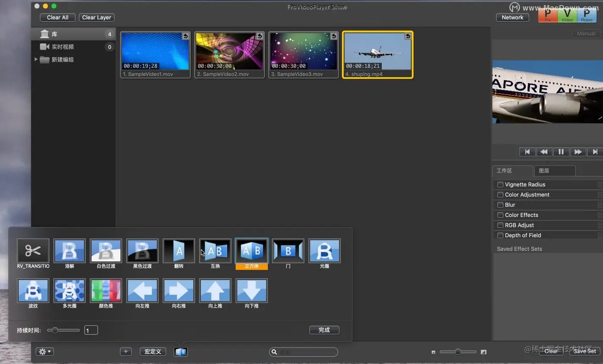603x364 pixels.
Task: Select the 库 library in sidebar
Action: 73,34
